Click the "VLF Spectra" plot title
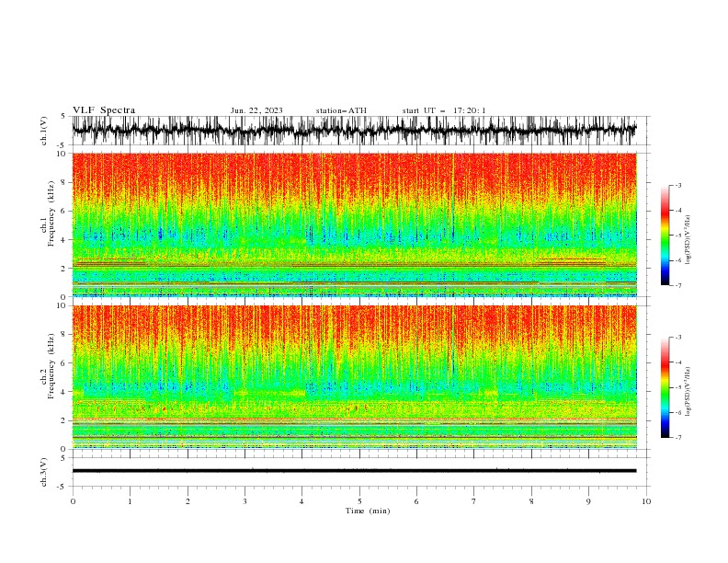The width and height of the screenshot is (728, 563). (x=104, y=110)
